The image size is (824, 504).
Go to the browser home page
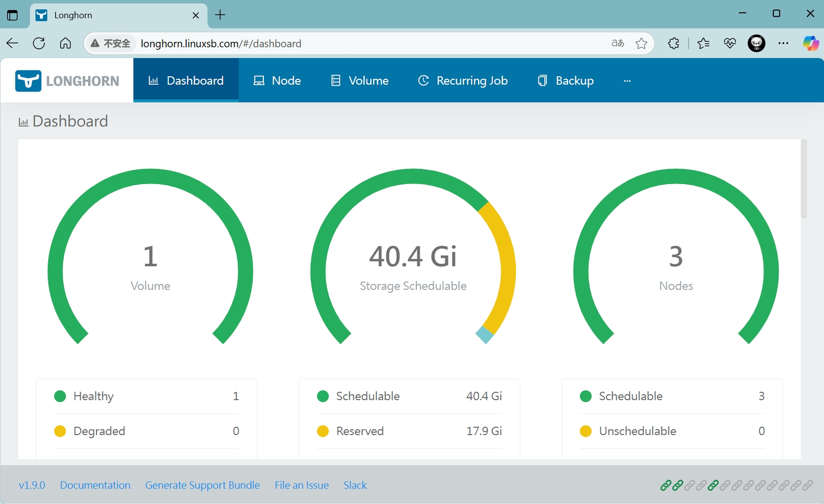[65, 43]
